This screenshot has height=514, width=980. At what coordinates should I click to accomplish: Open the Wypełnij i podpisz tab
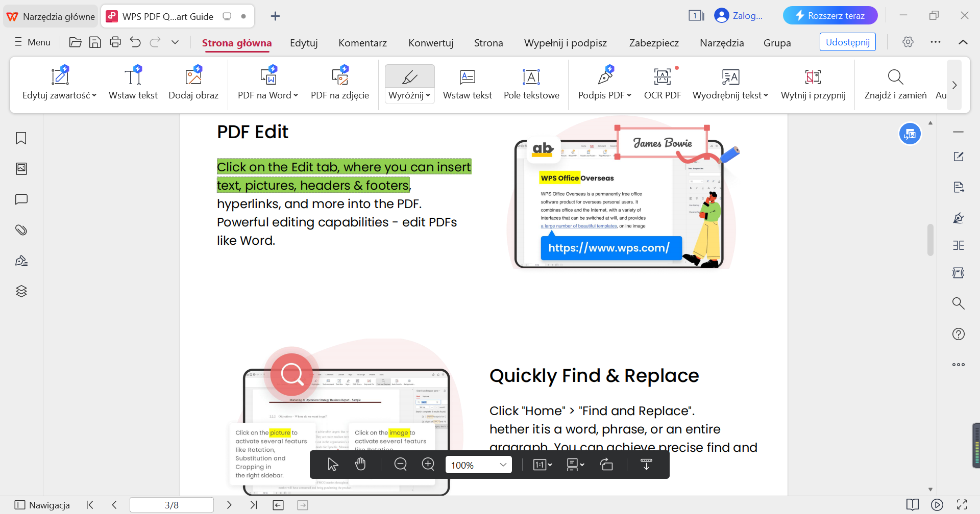pyautogui.click(x=566, y=43)
